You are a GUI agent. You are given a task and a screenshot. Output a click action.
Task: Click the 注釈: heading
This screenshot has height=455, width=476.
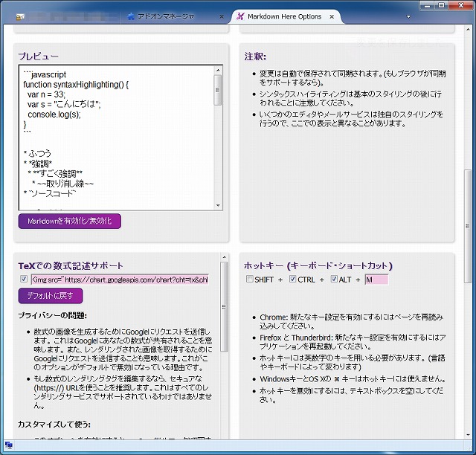(x=255, y=57)
